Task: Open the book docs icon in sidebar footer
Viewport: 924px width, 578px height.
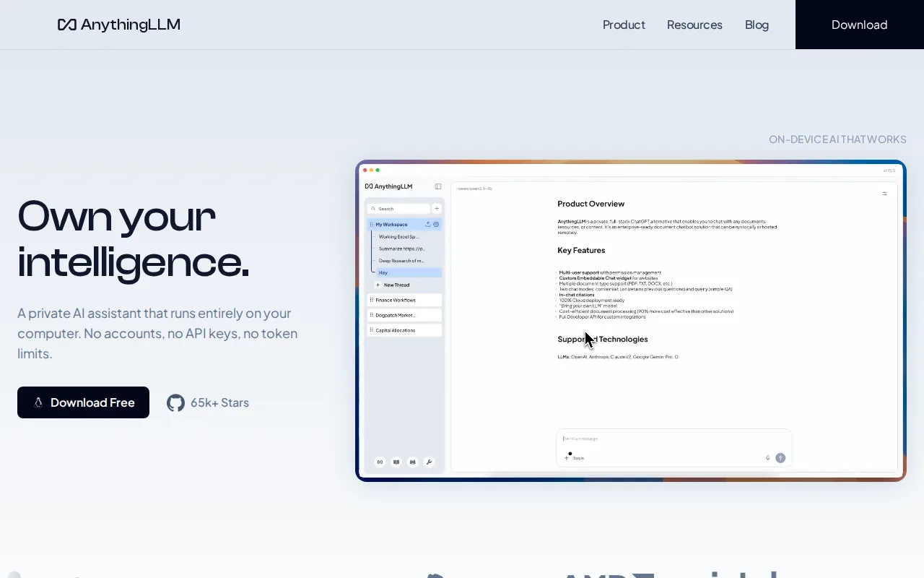Action: click(x=396, y=462)
